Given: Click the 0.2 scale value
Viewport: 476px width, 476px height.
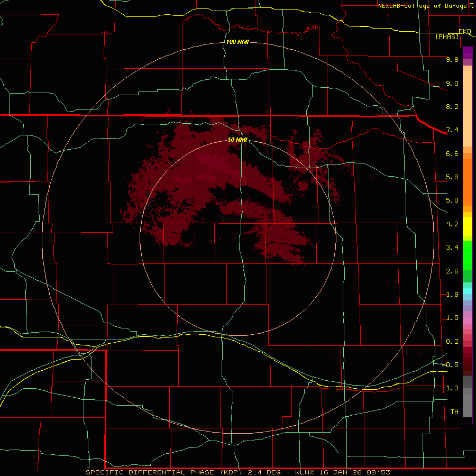Looking at the screenshot, I should coord(452,342).
